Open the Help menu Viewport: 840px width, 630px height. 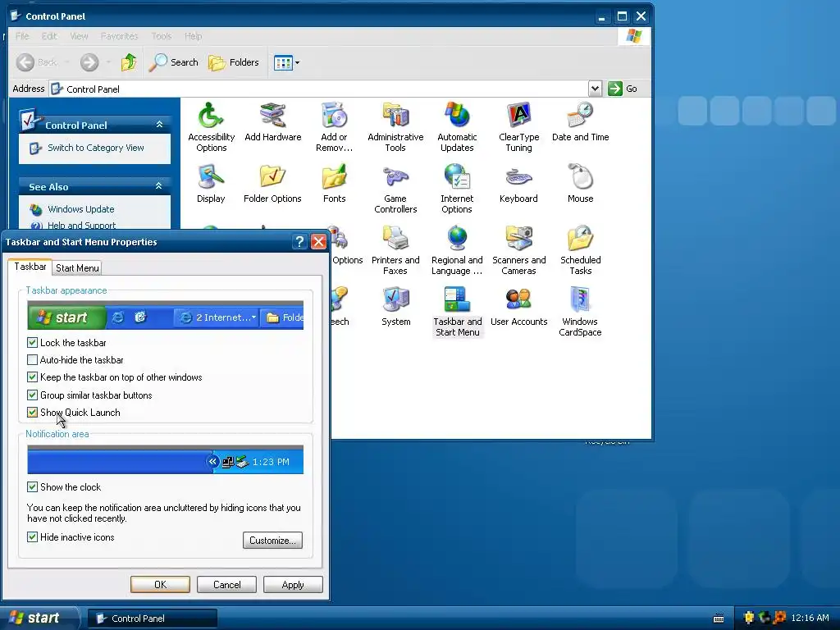coord(193,36)
